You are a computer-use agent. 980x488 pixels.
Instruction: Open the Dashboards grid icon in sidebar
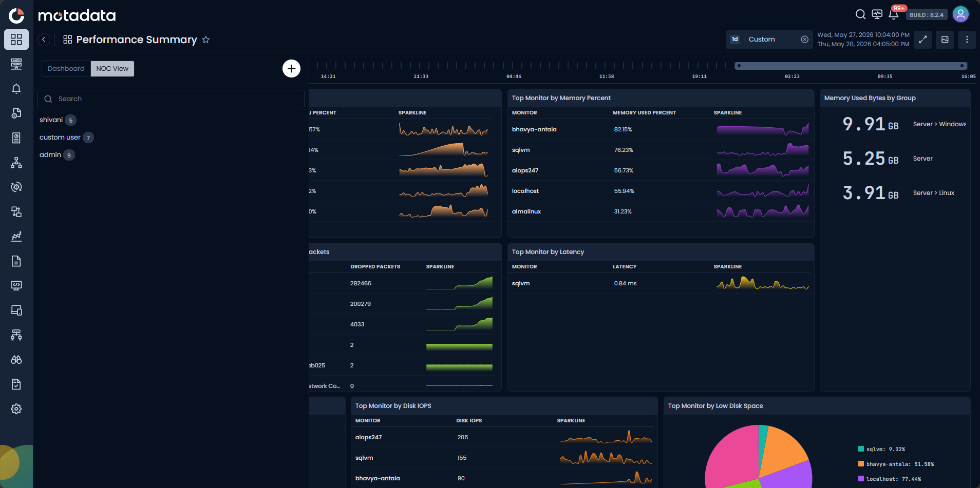(16, 40)
